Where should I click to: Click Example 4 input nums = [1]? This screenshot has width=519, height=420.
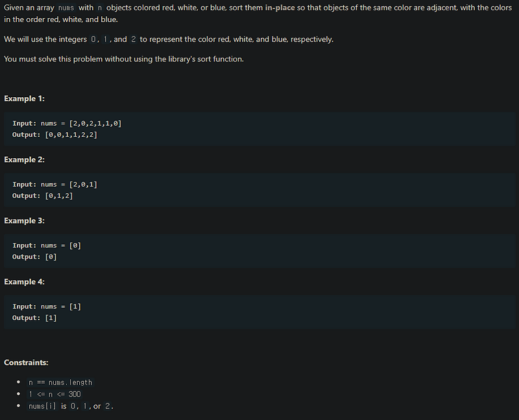coord(61,307)
